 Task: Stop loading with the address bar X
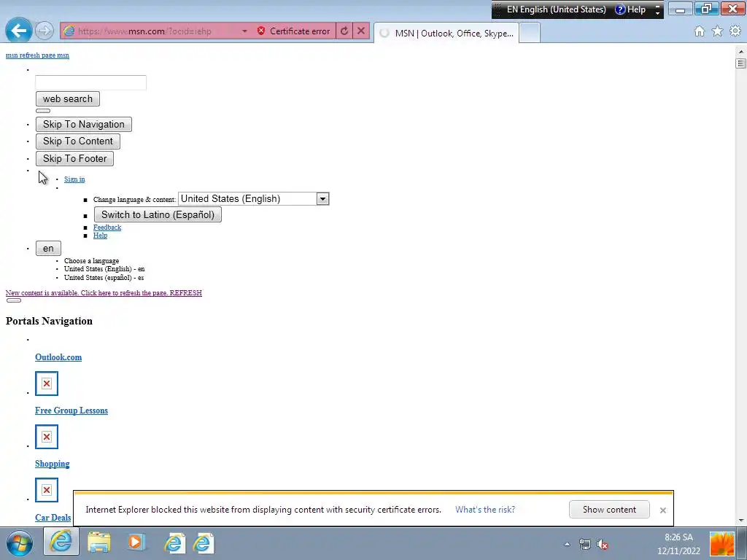[361, 31]
